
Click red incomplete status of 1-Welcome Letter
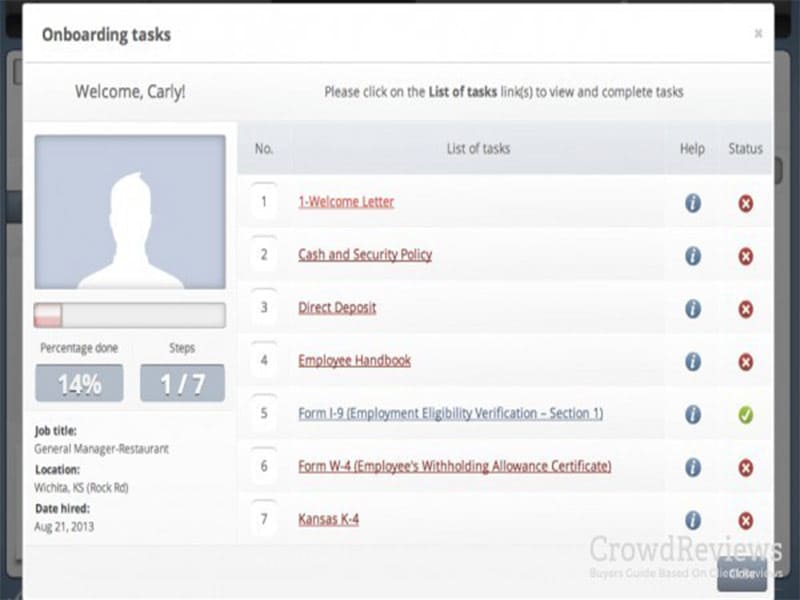(x=745, y=204)
